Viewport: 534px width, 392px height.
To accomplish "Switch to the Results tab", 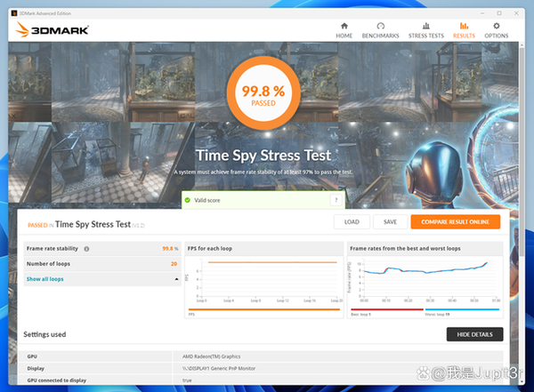I will 464,30.
